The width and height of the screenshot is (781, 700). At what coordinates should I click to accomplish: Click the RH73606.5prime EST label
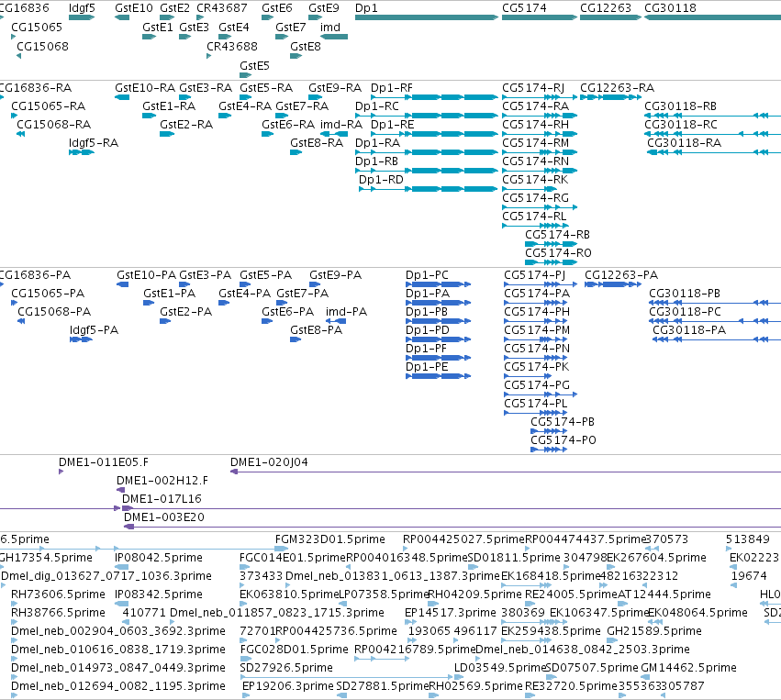[58, 594]
